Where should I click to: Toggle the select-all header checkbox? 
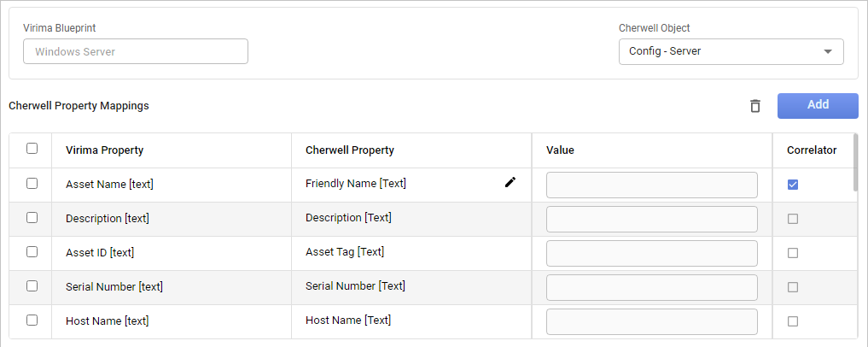click(32, 149)
